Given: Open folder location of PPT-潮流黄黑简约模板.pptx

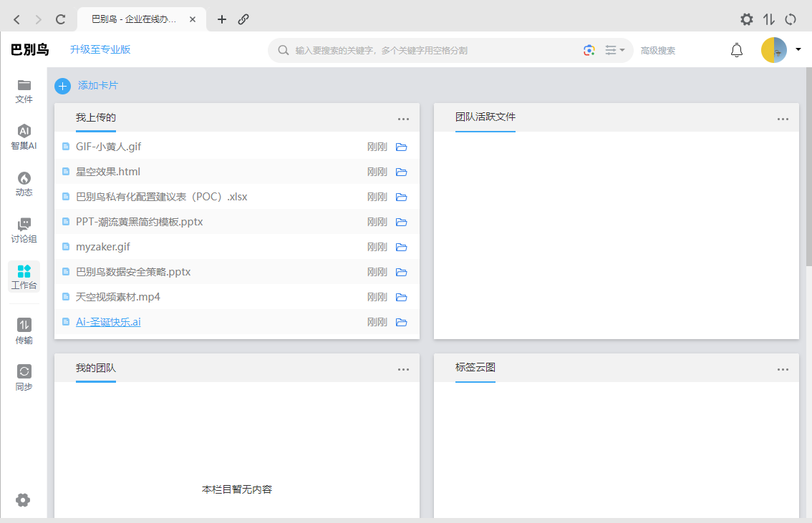Looking at the screenshot, I should pyautogui.click(x=401, y=222).
